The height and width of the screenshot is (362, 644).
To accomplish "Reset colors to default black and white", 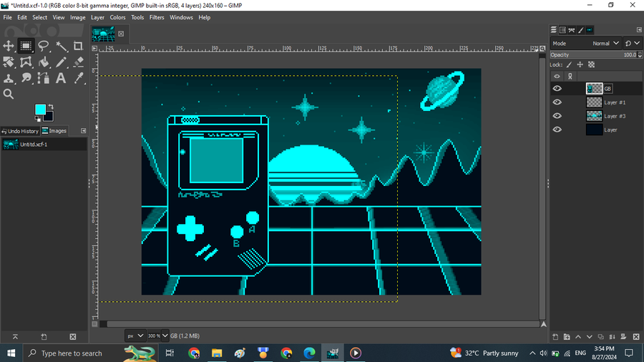I will [38, 119].
